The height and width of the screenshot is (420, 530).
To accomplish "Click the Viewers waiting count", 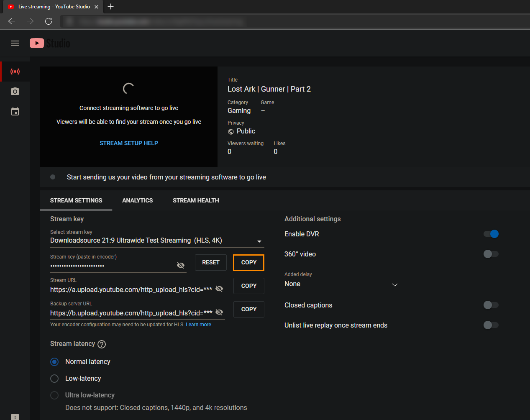I will [x=229, y=152].
